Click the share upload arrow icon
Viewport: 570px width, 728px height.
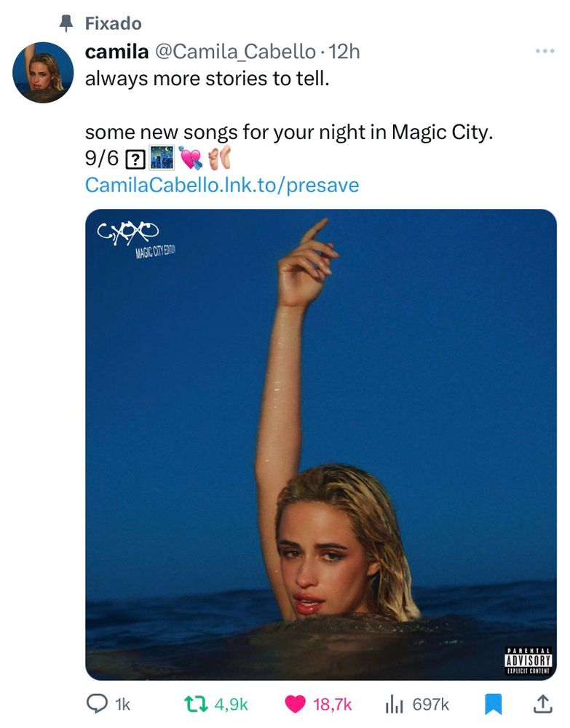(x=542, y=704)
